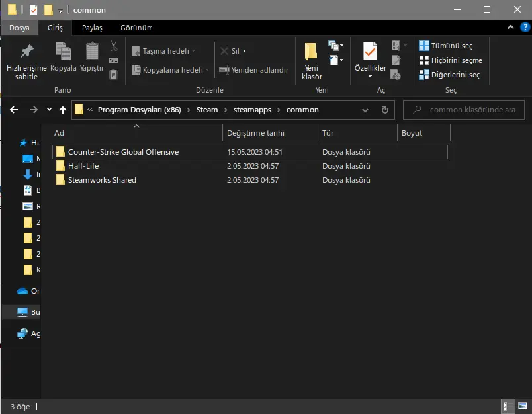Refresh the folder using the address bar reload icon
Screen dimensions: 532x414
[384, 110]
